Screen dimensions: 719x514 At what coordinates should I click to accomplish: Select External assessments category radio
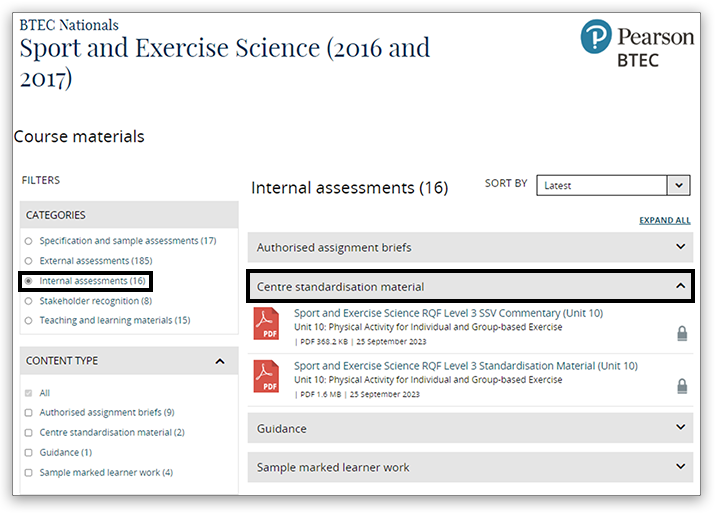[x=29, y=261]
